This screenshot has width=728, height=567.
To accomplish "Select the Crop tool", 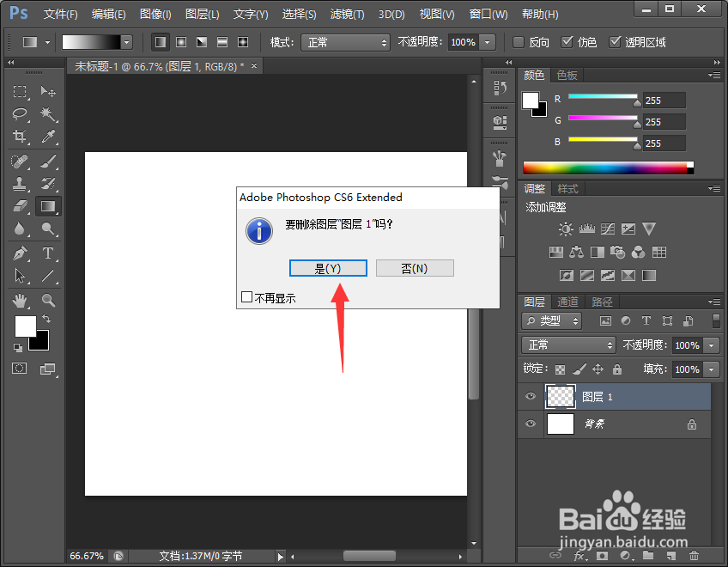I will point(20,137).
